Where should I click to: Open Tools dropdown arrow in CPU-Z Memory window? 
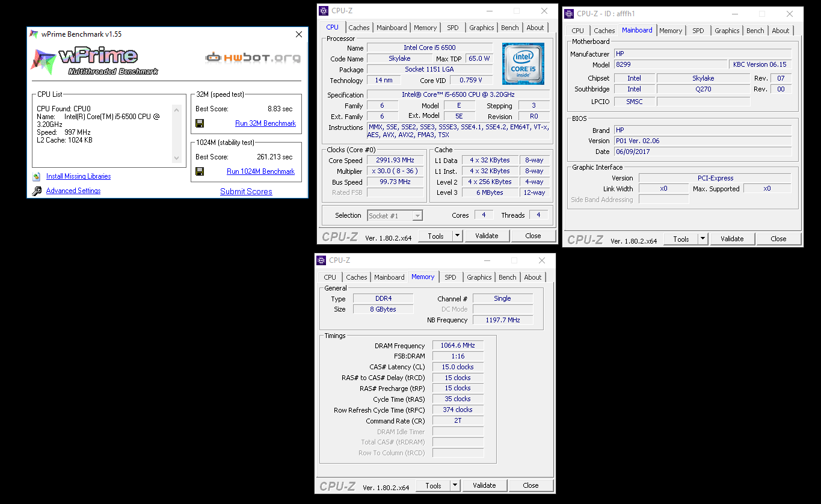click(x=455, y=485)
